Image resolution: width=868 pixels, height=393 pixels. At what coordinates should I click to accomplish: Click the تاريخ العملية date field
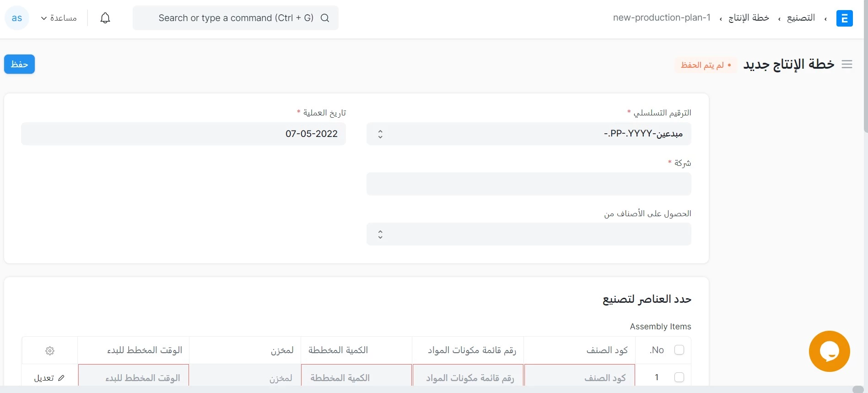pos(183,134)
